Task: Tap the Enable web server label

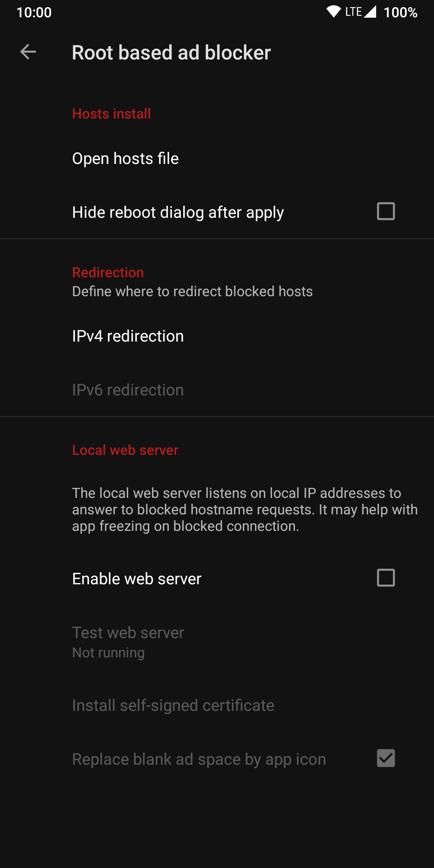Action: click(137, 579)
